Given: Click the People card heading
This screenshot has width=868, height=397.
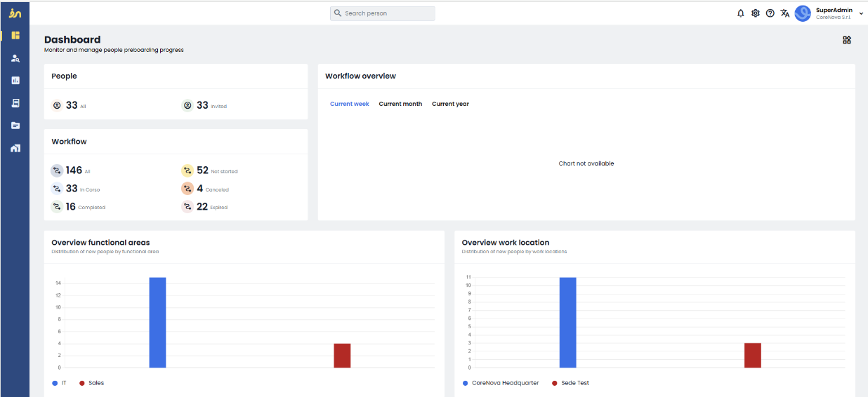Looking at the screenshot, I should pos(64,76).
